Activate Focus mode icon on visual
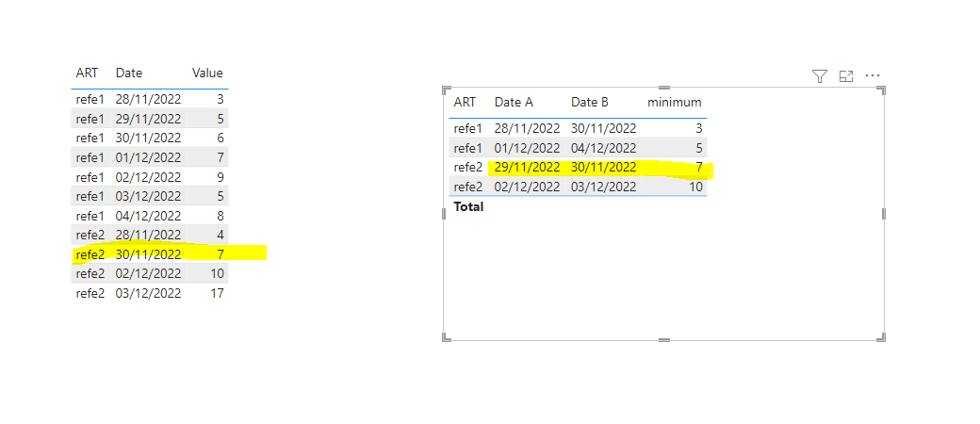 (x=846, y=76)
